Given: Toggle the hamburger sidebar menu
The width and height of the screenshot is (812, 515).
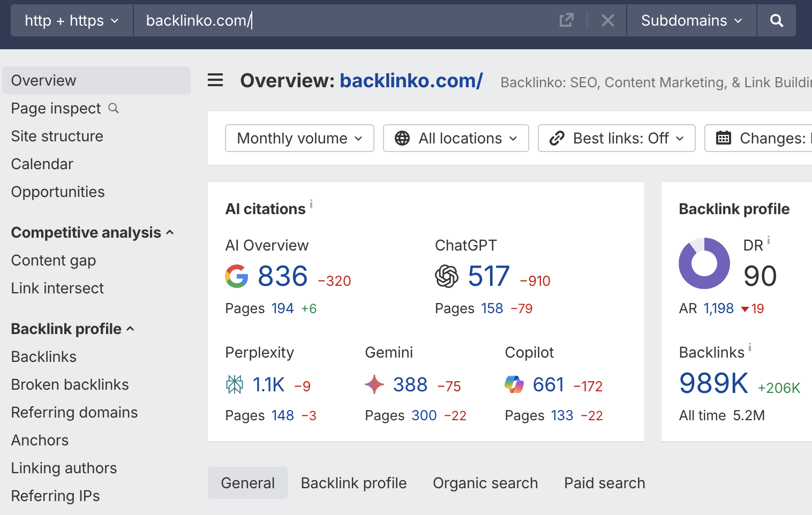Looking at the screenshot, I should (215, 81).
